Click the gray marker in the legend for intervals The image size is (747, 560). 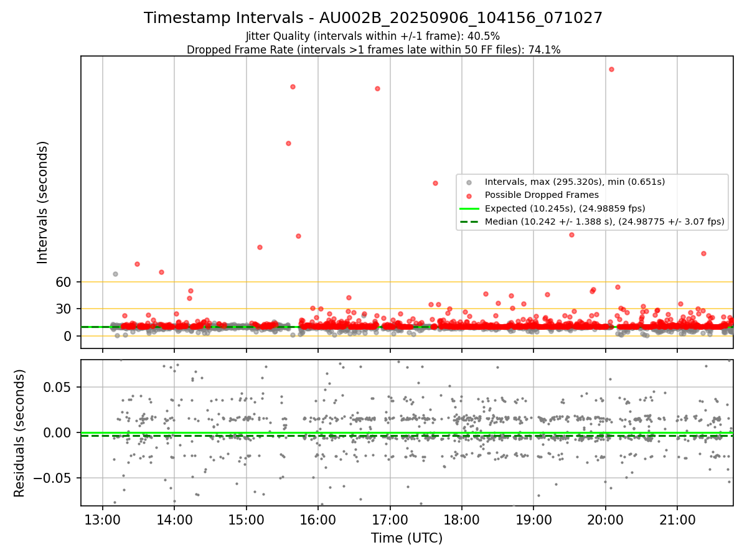point(469,182)
